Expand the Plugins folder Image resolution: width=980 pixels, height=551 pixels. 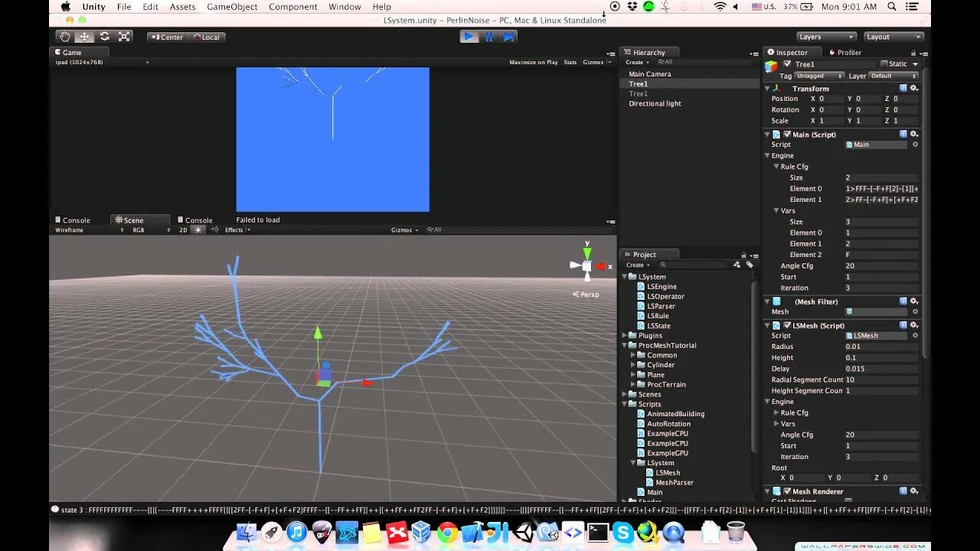(625, 335)
